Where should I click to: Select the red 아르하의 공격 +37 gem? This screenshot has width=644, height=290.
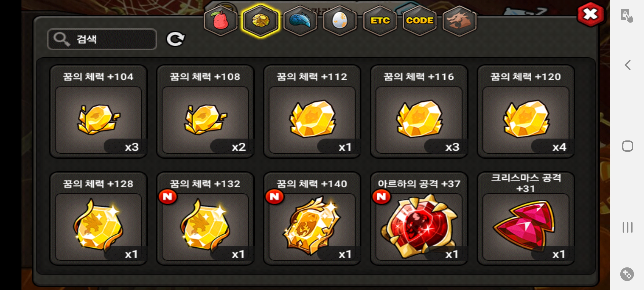(419, 219)
